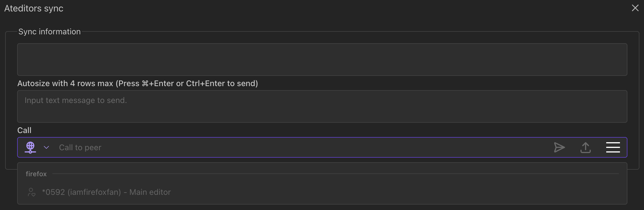
Task: Select peer *0592 (iamfirefoxfan) - Main editor
Action: [x=106, y=192]
